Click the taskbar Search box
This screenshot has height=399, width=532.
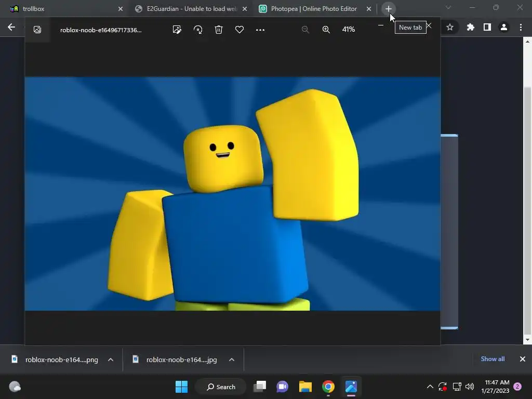pos(221,387)
